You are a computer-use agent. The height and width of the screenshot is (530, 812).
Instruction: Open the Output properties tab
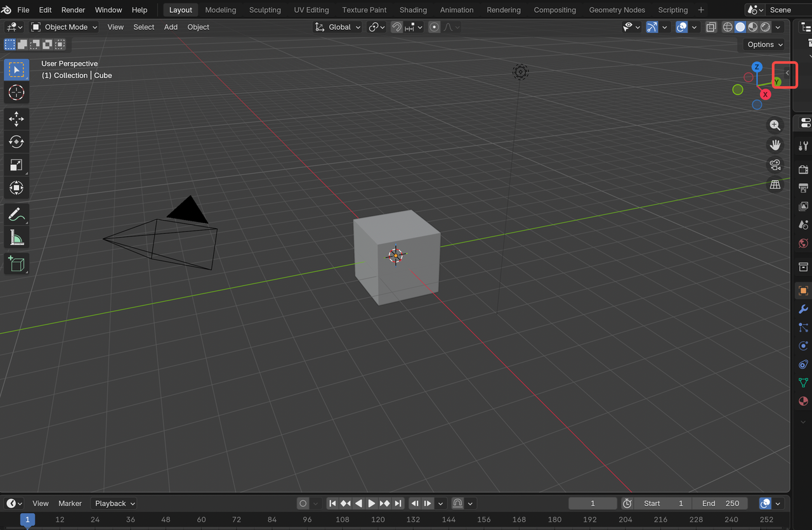[x=803, y=188]
